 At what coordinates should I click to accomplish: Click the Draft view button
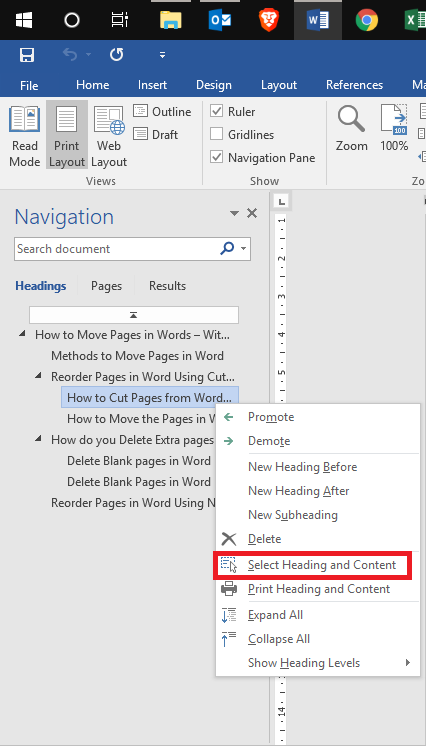pyautogui.click(x=156, y=135)
